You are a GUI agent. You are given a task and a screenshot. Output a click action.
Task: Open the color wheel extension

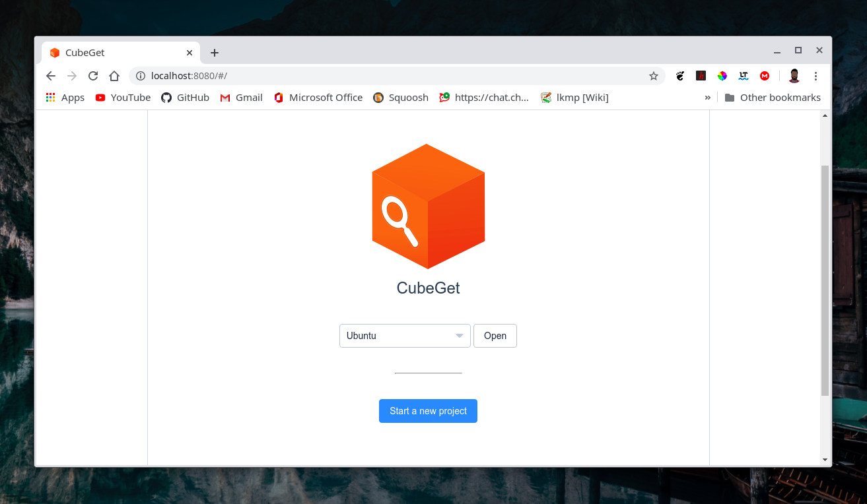coord(722,76)
